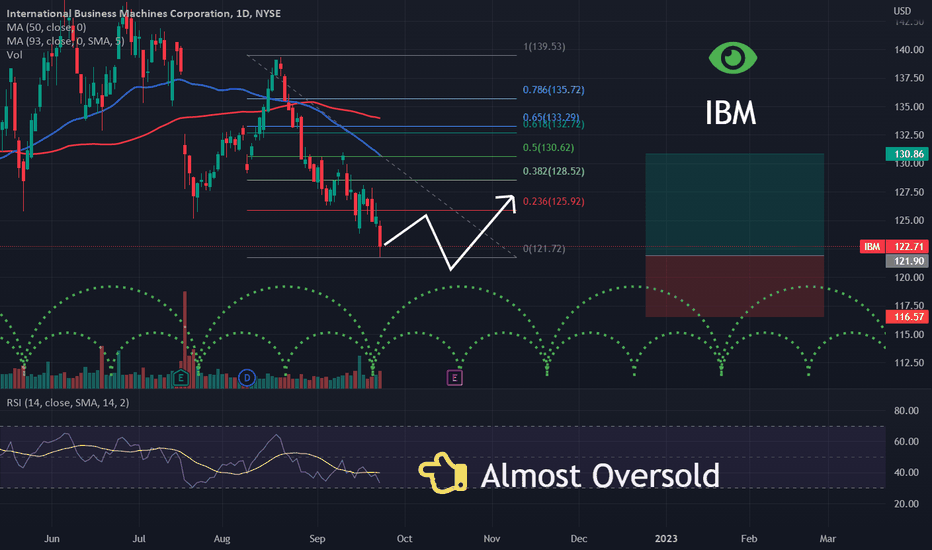The width and height of the screenshot is (932, 550).
Task: Click the 116.57 stop price tag
Action: click(906, 317)
